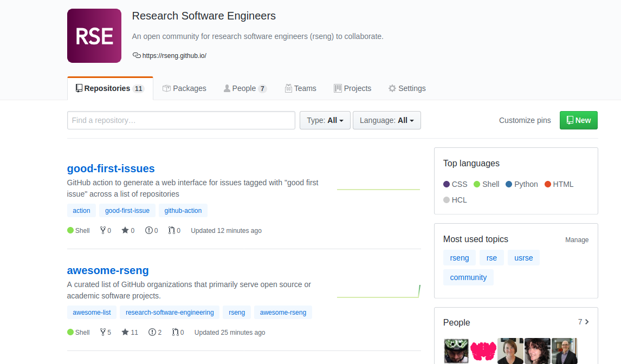The image size is (621, 364).
Task: Click the Find a repository search field
Action: pyautogui.click(x=181, y=120)
